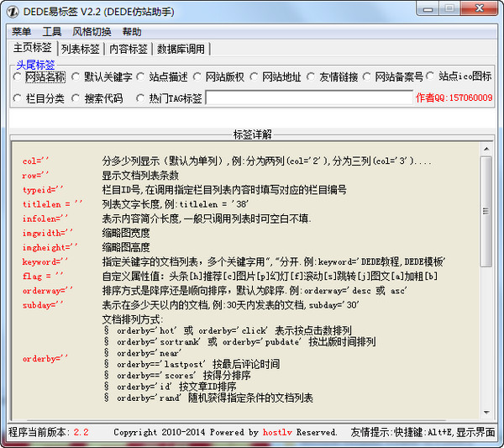This screenshot has height=448, width=504.
Task: Open the 风格切换 menu
Action: click(92, 31)
